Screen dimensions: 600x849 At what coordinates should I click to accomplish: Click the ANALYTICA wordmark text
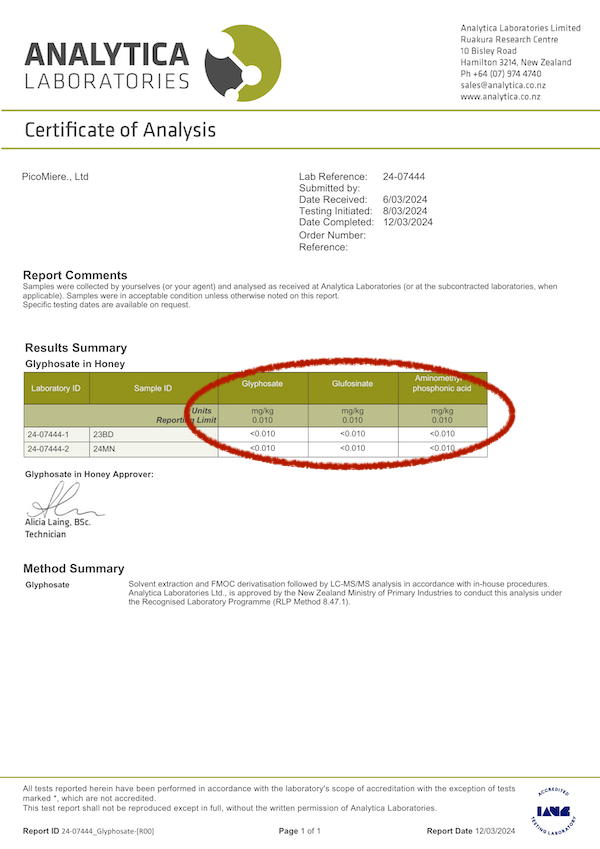tap(107, 55)
